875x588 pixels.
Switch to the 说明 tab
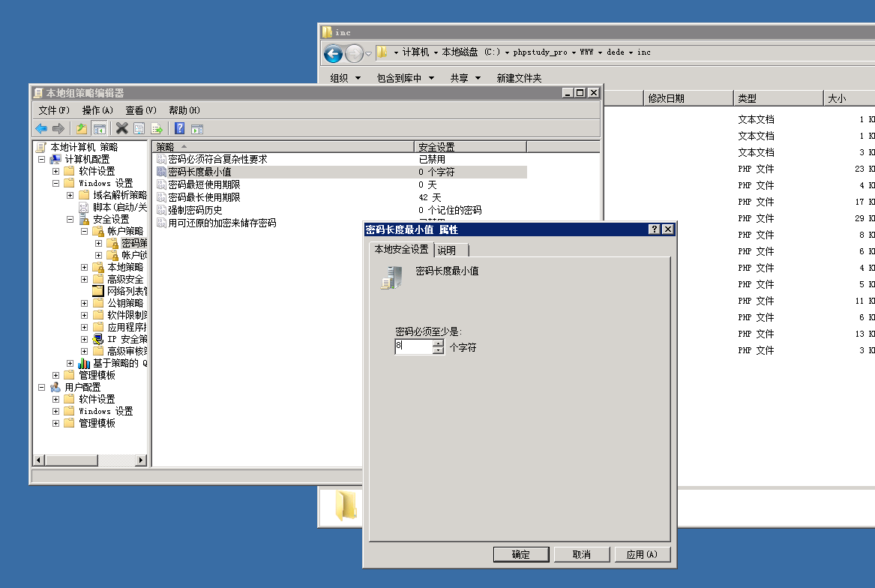451,250
